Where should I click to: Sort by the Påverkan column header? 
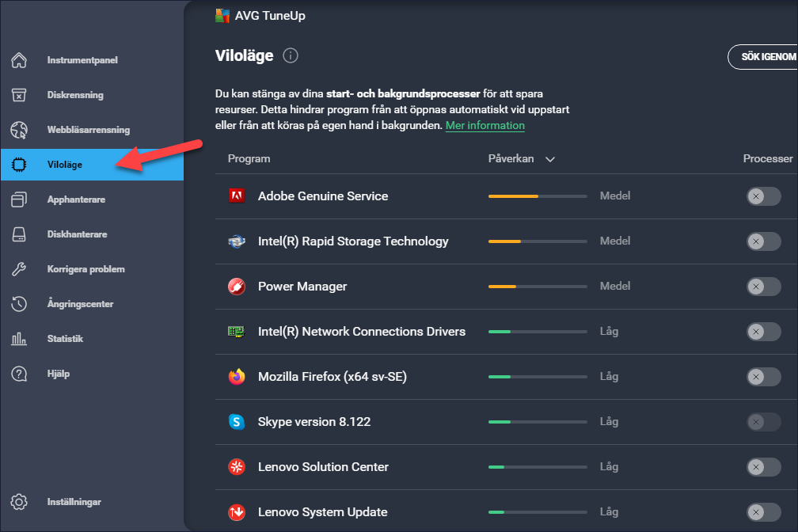pos(511,158)
